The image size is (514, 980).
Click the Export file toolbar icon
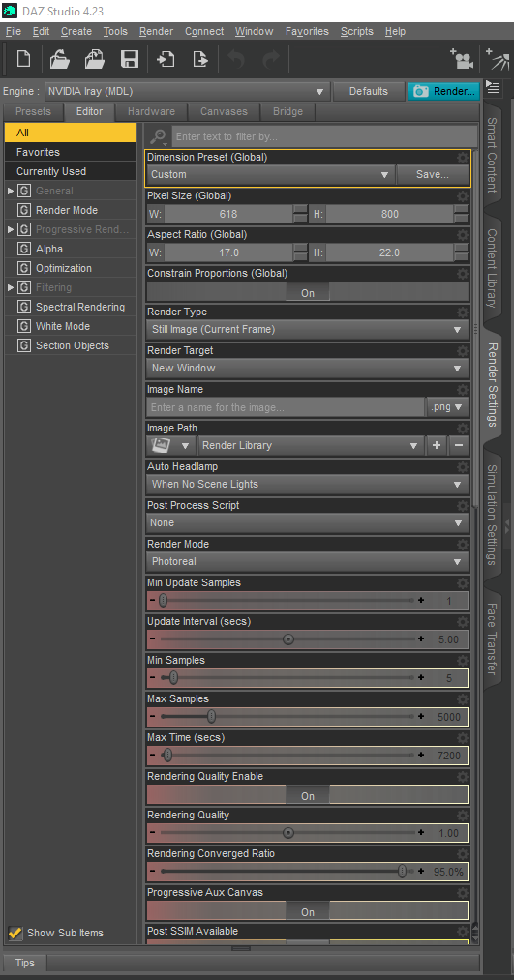click(200, 59)
